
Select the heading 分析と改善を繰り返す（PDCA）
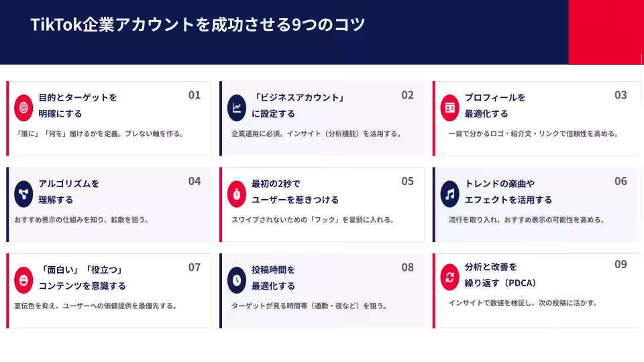(500, 274)
